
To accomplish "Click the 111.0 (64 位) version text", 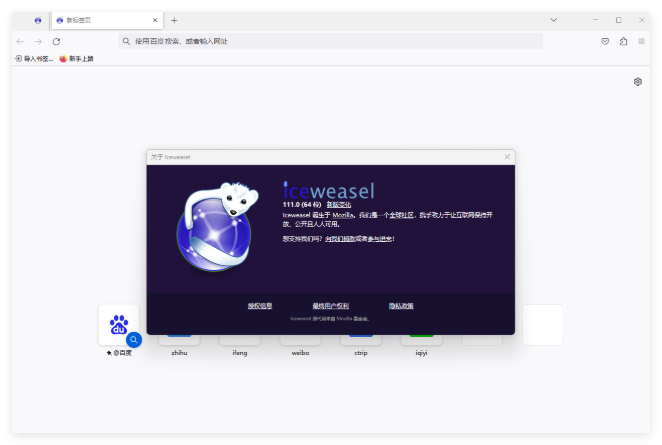I will coord(302,205).
